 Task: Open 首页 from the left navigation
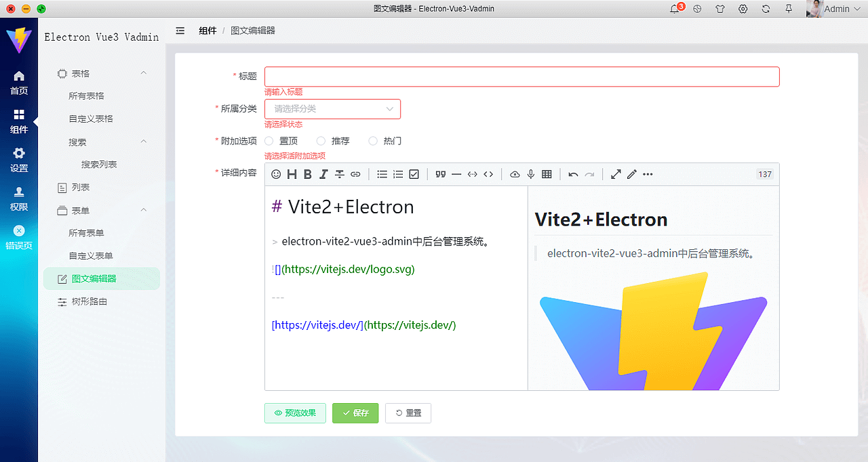[x=19, y=83]
